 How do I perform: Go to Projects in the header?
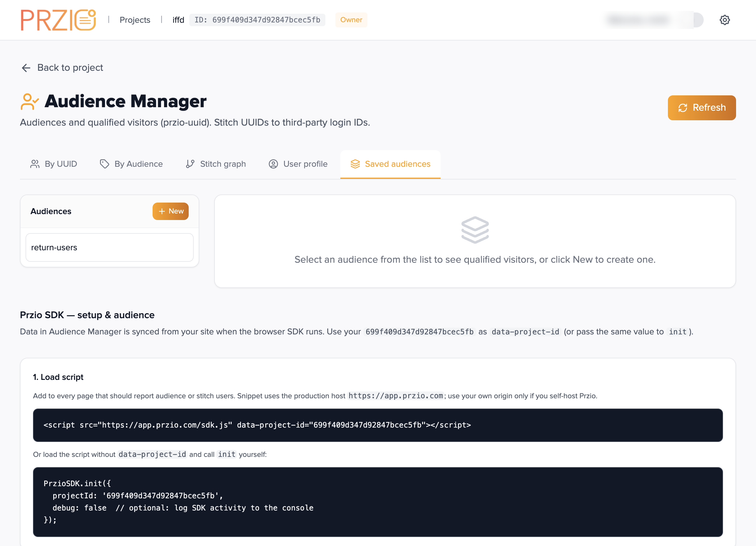[135, 20]
